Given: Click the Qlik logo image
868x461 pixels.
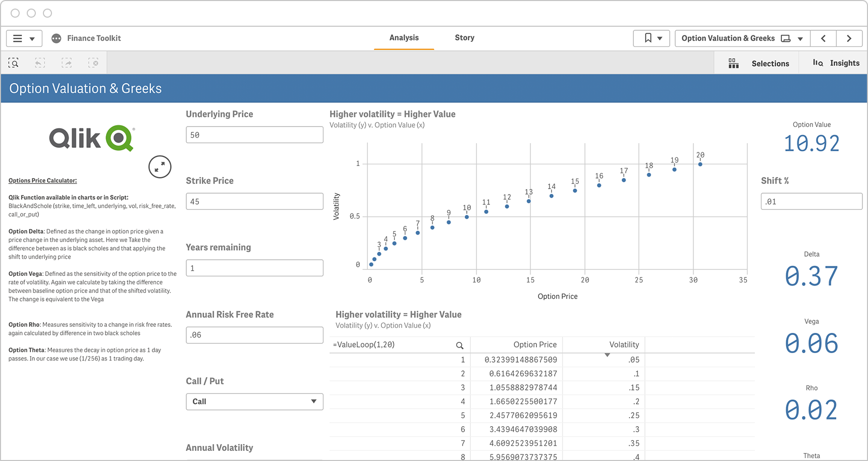Looking at the screenshot, I should (92, 138).
